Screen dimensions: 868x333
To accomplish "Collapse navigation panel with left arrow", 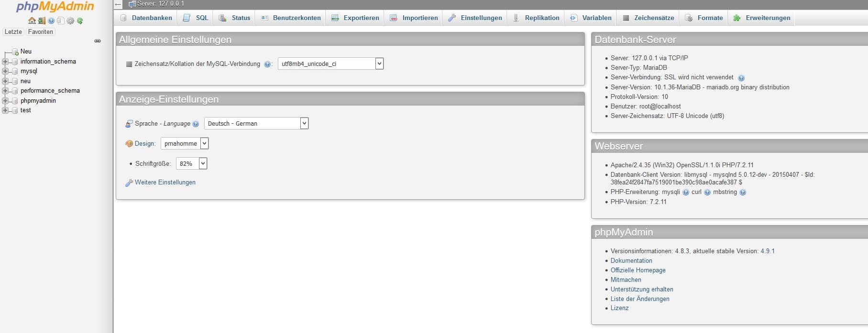I will pos(119,4).
